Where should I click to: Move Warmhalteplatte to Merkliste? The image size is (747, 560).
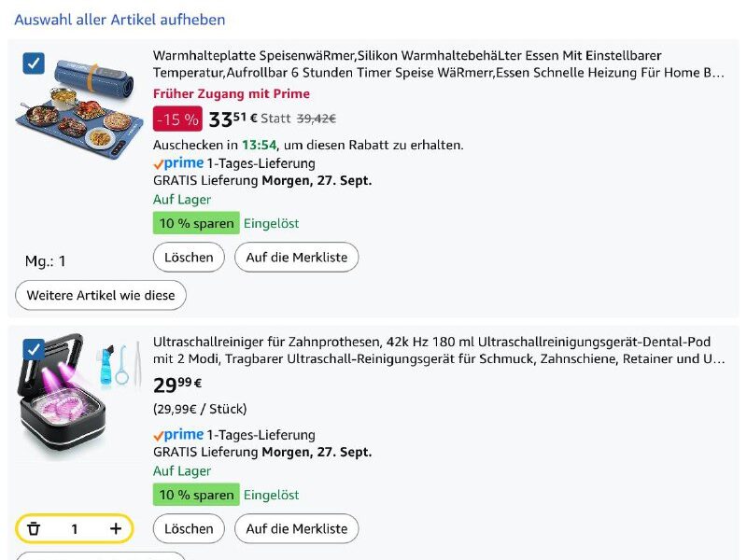point(296,257)
